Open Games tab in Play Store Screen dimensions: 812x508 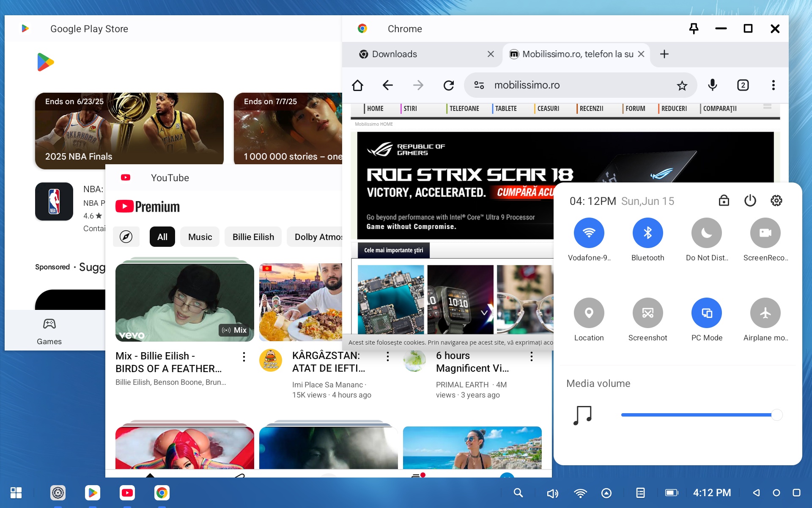tap(49, 332)
